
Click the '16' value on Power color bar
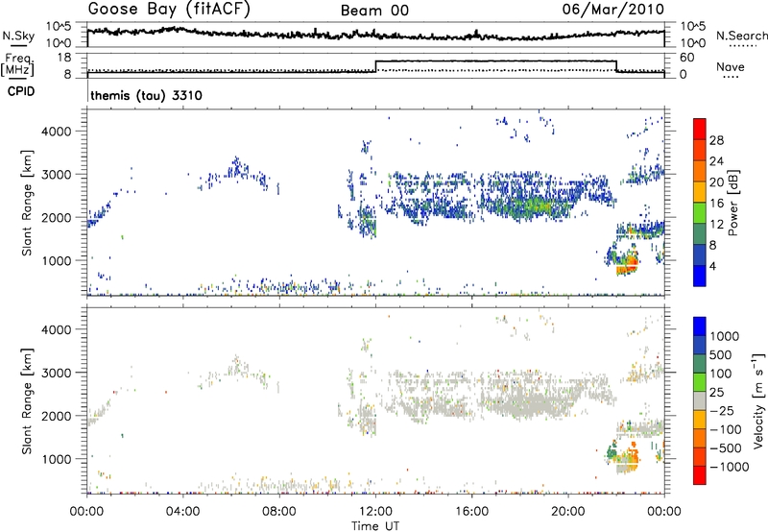tap(716, 204)
